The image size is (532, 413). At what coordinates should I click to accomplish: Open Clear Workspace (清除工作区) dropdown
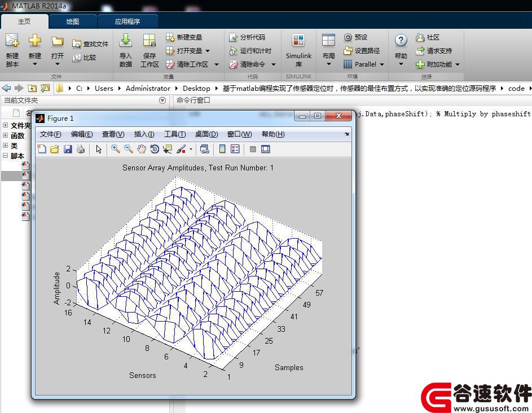217,64
